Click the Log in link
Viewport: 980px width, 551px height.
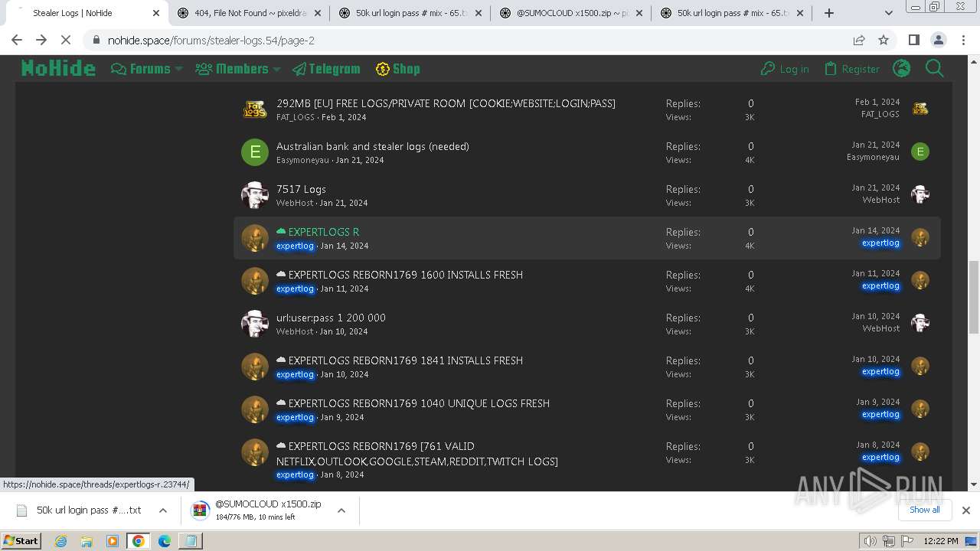click(x=785, y=69)
